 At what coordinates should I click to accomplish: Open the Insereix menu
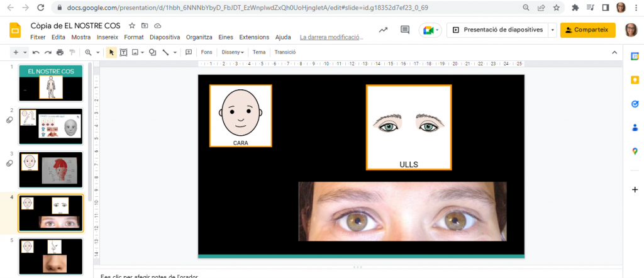[108, 37]
